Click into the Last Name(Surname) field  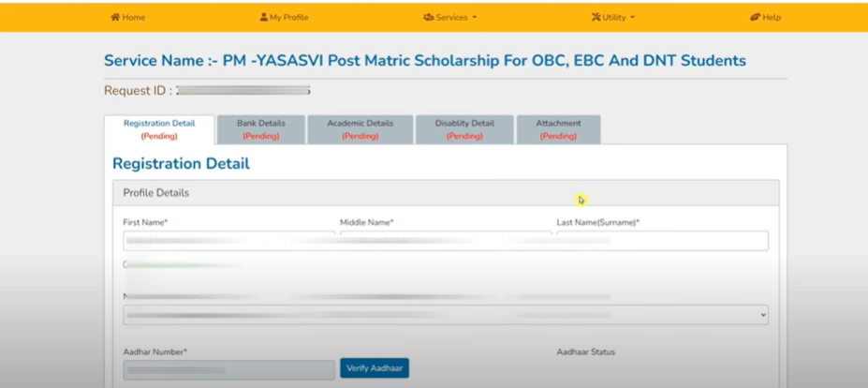[x=663, y=241]
